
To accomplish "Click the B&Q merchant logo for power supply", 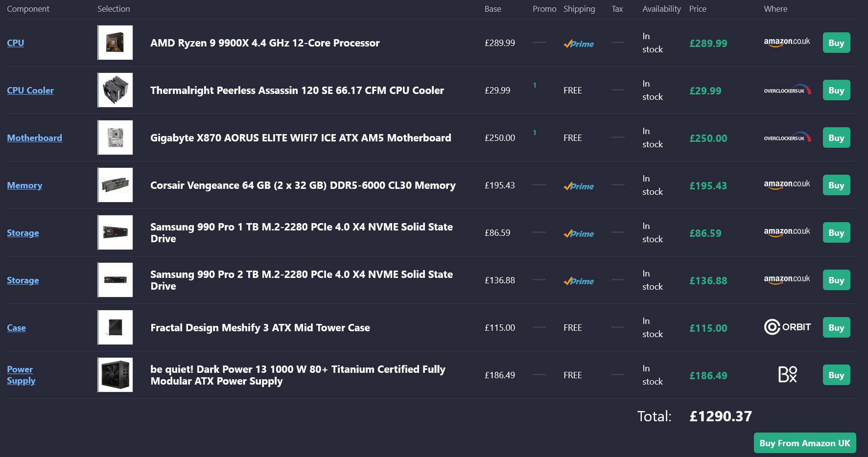I will [787, 375].
